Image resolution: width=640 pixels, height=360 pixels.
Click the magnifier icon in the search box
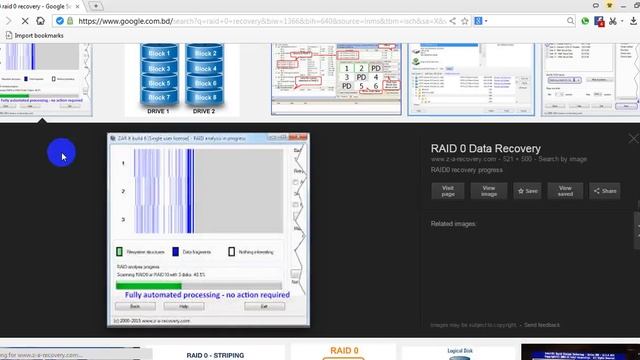[570, 21]
